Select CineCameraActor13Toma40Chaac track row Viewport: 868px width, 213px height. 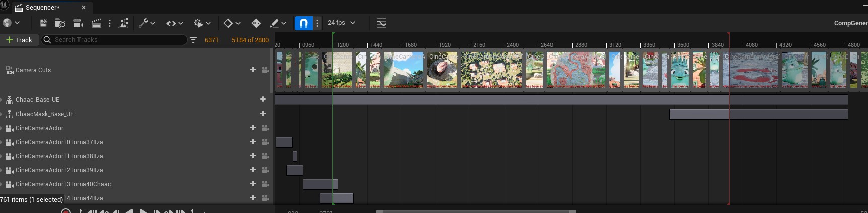136,184
